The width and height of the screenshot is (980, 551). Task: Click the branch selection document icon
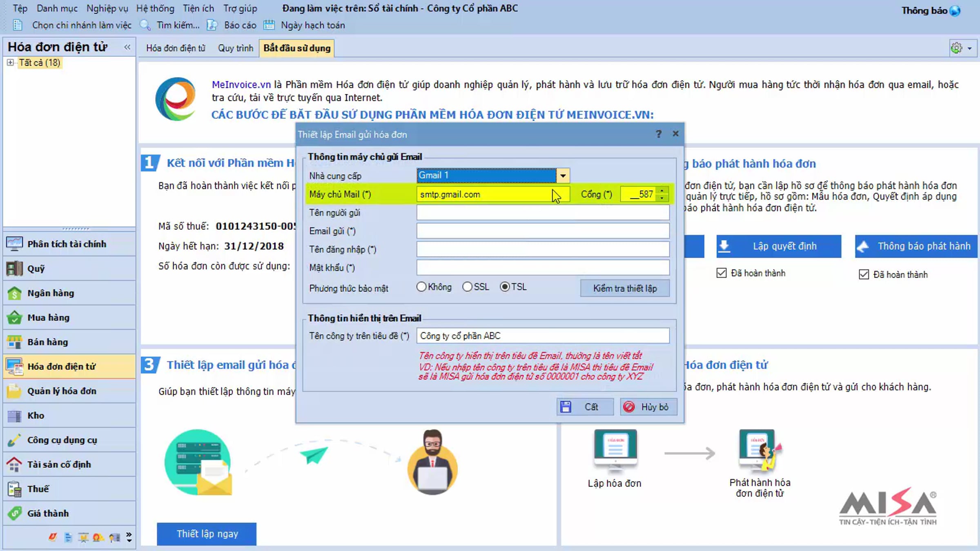17,25
